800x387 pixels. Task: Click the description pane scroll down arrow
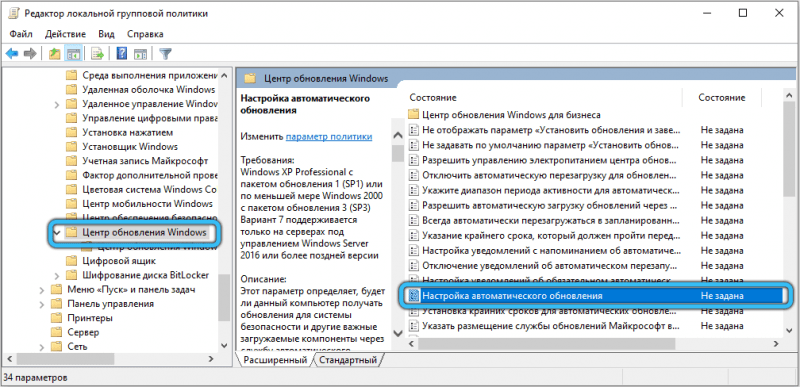[x=397, y=333]
